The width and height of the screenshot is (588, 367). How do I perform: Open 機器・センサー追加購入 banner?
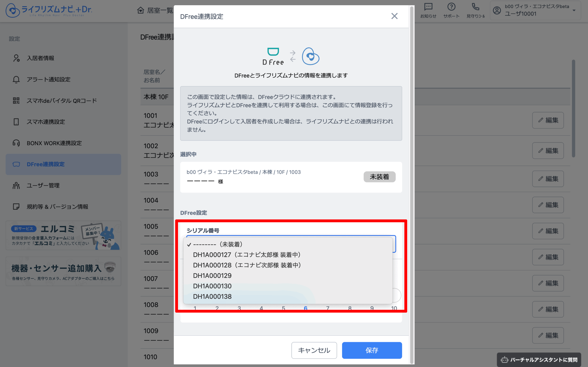[63, 271]
